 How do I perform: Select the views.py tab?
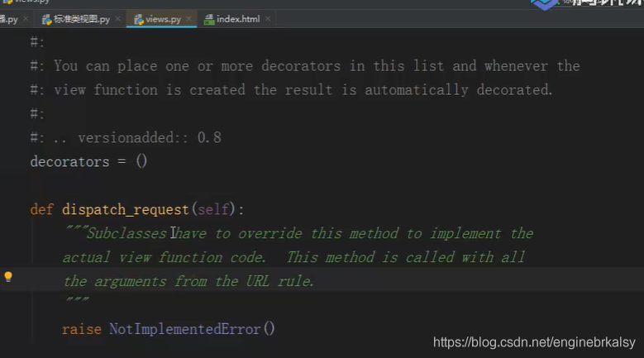point(162,19)
